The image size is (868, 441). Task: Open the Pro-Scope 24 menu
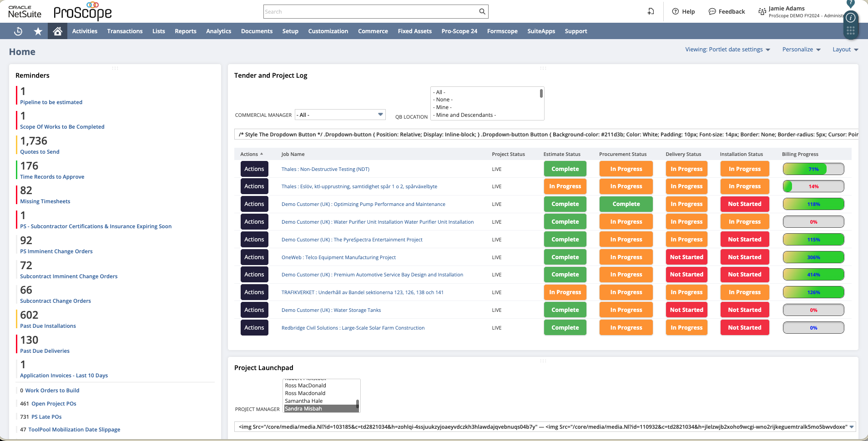(459, 31)
